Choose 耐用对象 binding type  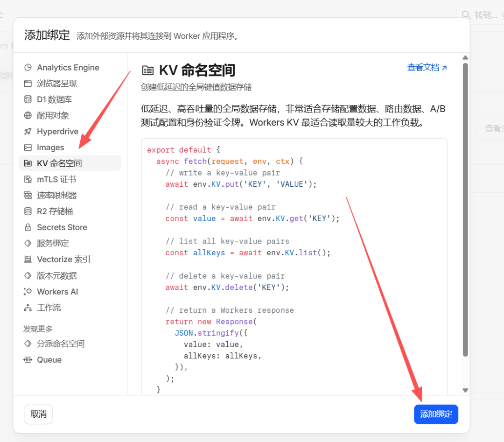coord(70,115)
